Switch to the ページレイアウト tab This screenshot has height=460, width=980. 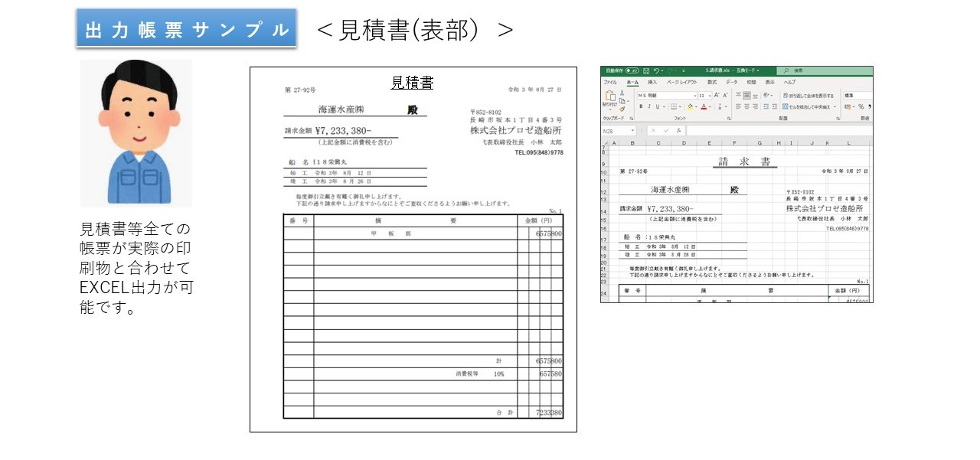click(x=681, y=82)
